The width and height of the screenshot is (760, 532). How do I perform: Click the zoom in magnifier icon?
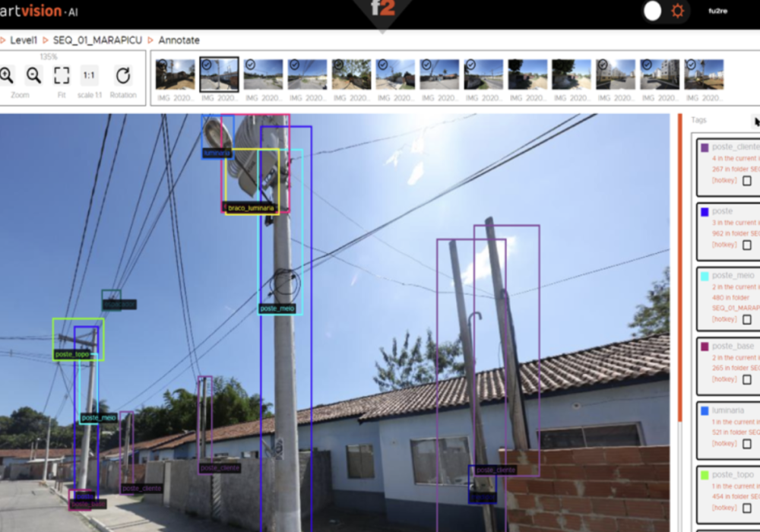click(7, 75)
